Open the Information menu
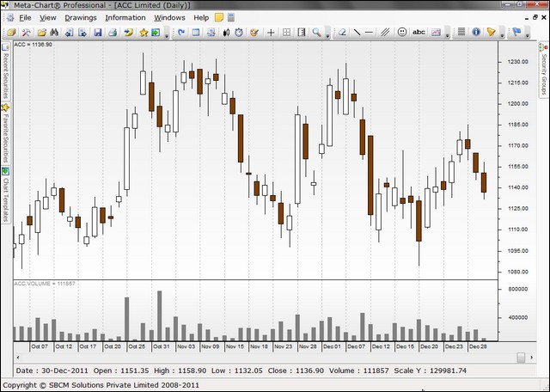Screen dimensions: 550x392 [x=125, y=17]
